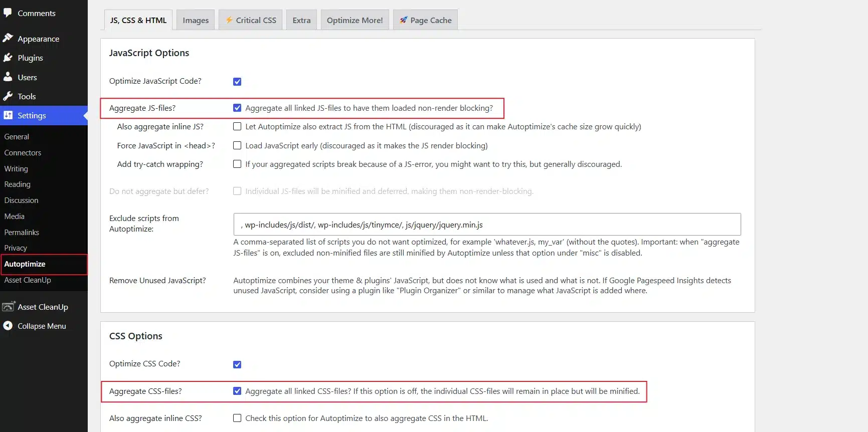Select Autoptimize settings submenu
868x432 pixels.
click(x=25, y=264)
